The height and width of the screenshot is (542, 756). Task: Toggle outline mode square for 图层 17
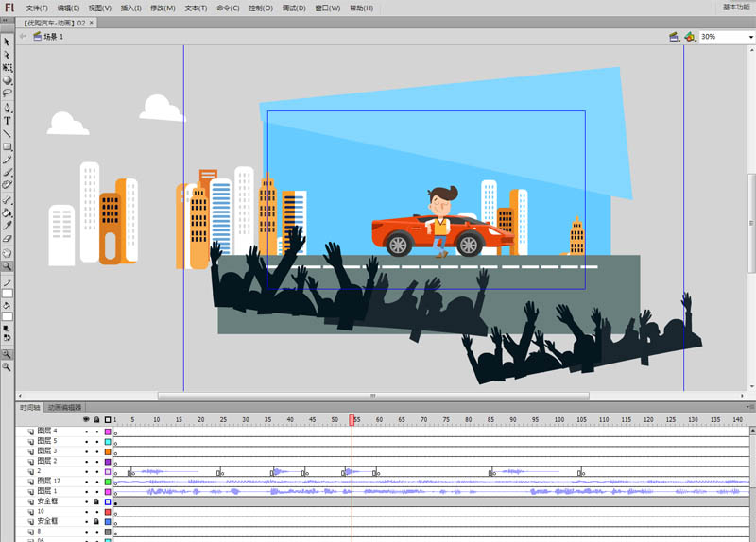108,482
